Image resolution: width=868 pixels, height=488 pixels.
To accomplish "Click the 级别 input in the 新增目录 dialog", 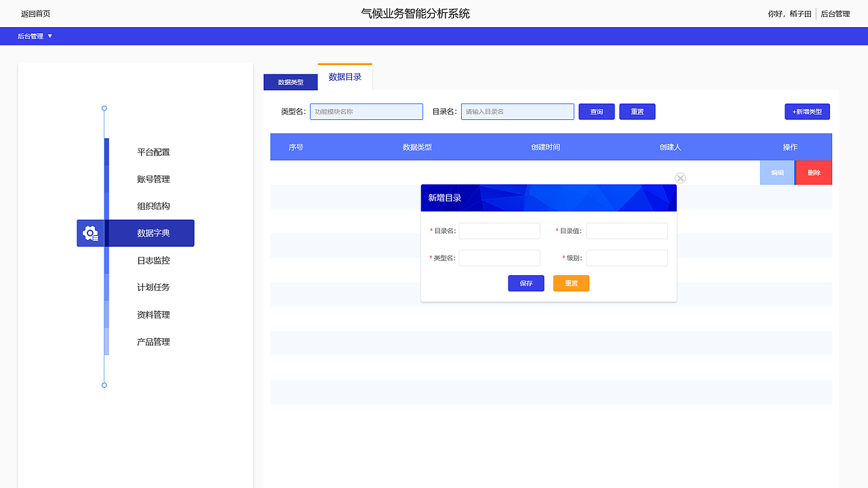I will 627,258.
